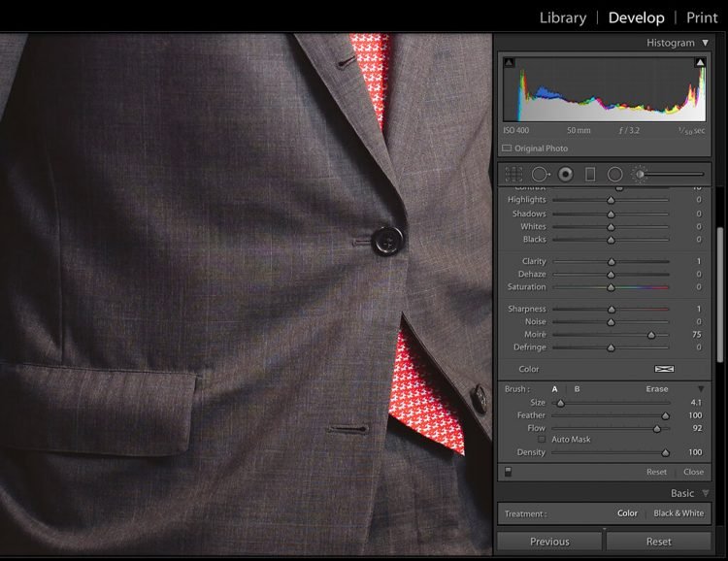
Task: Click the Shadows slider handle
Action: 611,214
